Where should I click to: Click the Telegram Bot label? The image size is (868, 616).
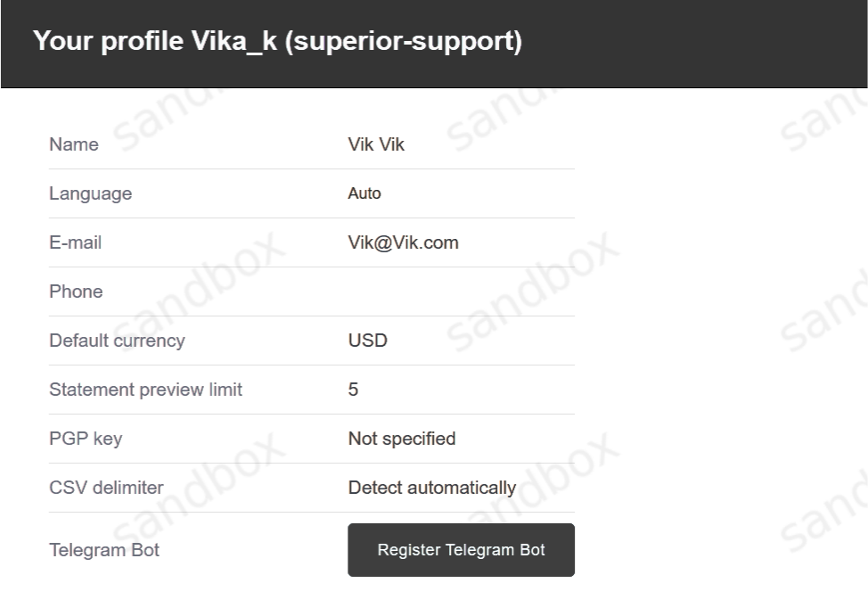[104, 550]
